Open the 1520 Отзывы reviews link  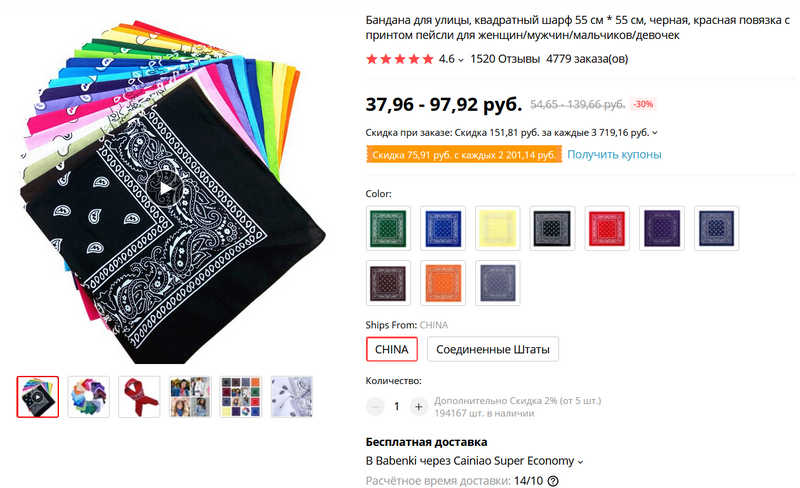tap(504, 59)
